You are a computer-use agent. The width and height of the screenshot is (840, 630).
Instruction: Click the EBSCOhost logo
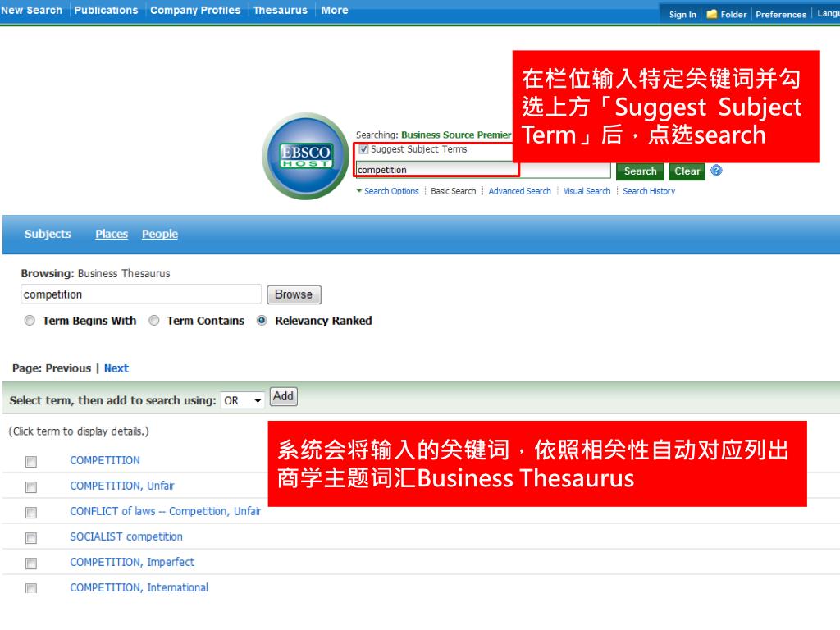click(x=306, y=156)
